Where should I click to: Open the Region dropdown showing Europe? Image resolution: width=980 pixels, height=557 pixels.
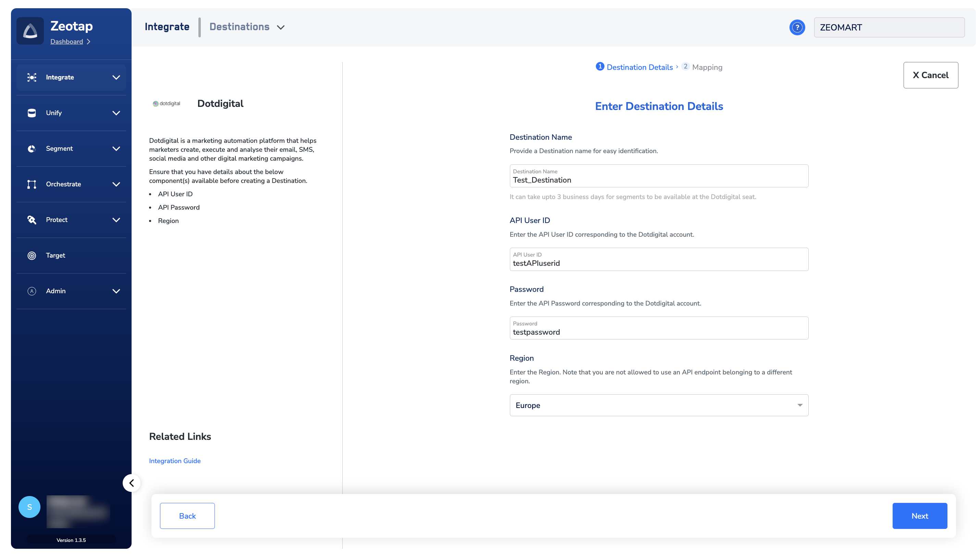(659, 405)
